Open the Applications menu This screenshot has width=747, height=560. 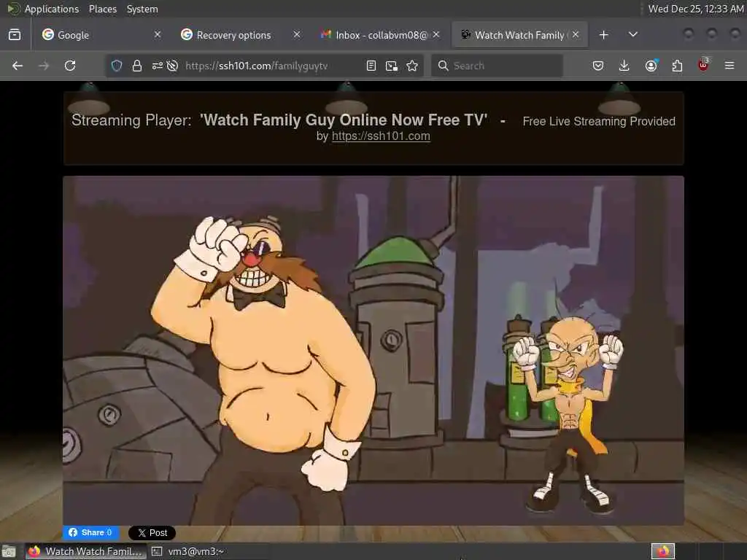[x=52, y=9]
